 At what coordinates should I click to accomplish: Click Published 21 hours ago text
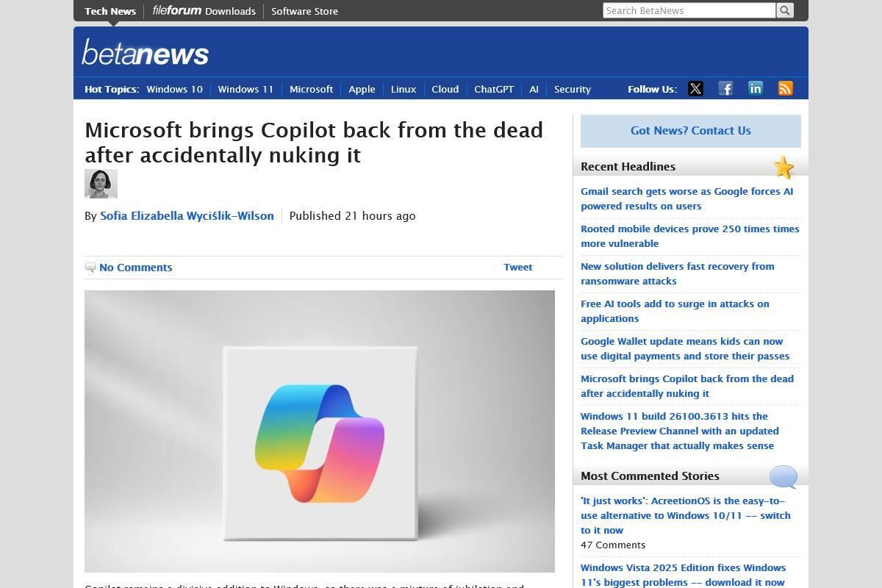(352, 216)
